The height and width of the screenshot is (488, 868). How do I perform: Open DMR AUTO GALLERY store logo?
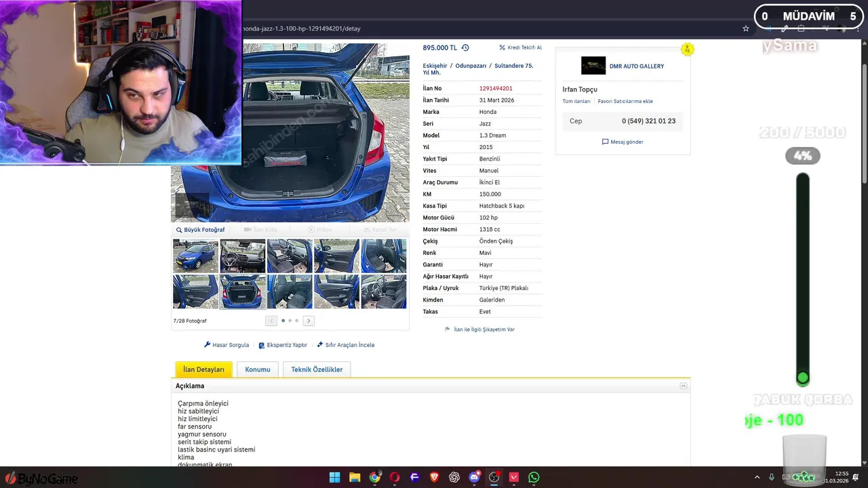[593, 66]
